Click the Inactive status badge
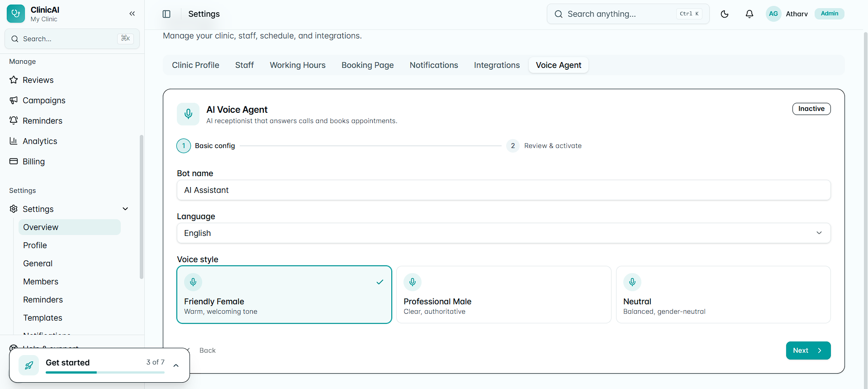 [x=811, y=109]
